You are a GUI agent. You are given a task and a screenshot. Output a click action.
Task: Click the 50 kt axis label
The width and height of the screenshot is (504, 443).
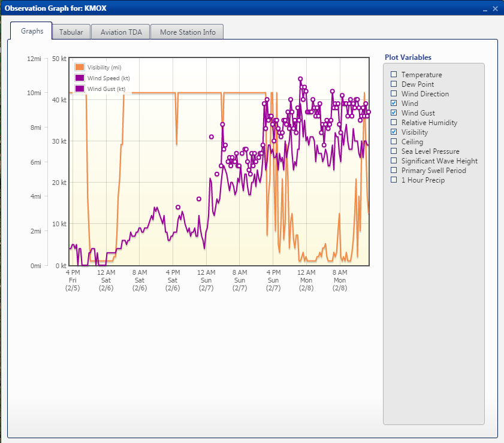(x=59, y=59)
